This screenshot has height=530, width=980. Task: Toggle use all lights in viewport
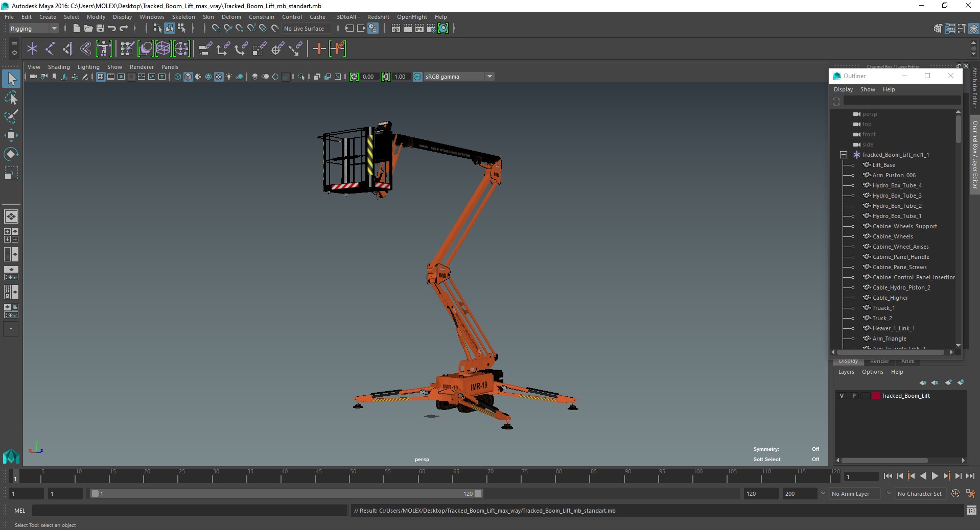point(229,77)
